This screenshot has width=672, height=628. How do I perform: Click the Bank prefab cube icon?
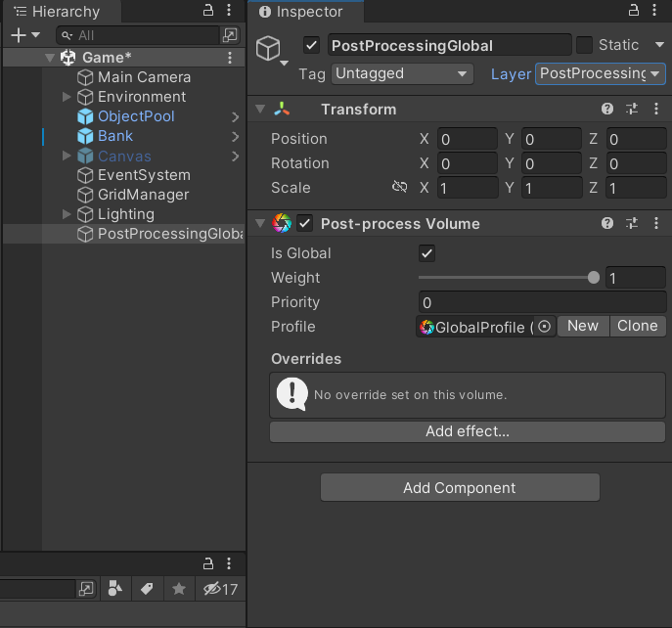point(85,136)
